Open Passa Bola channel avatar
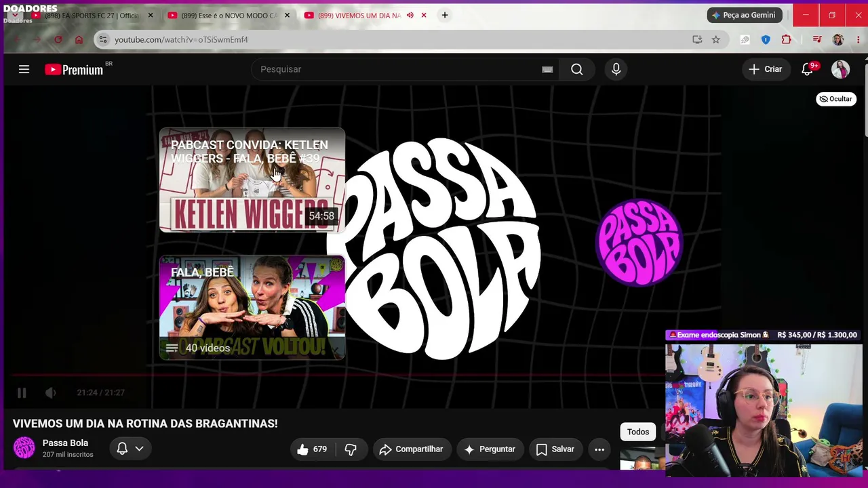The width and height of the screenshot is (868, 488). [24, 448]
